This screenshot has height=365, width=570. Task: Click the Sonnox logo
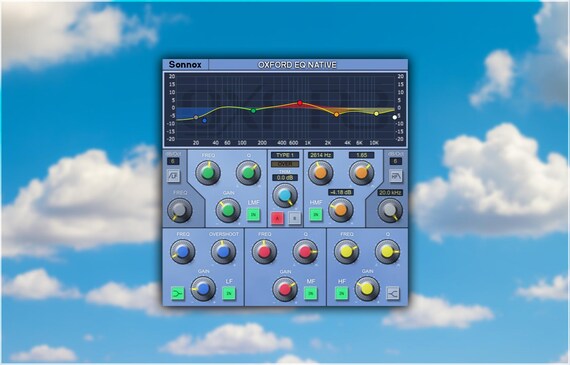click(x=185, y=65)
